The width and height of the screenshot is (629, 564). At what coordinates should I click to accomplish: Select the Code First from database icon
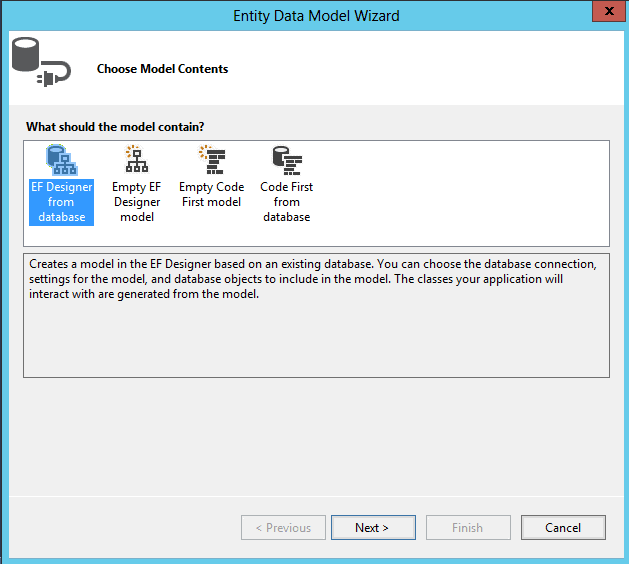(x=287, y=160)
